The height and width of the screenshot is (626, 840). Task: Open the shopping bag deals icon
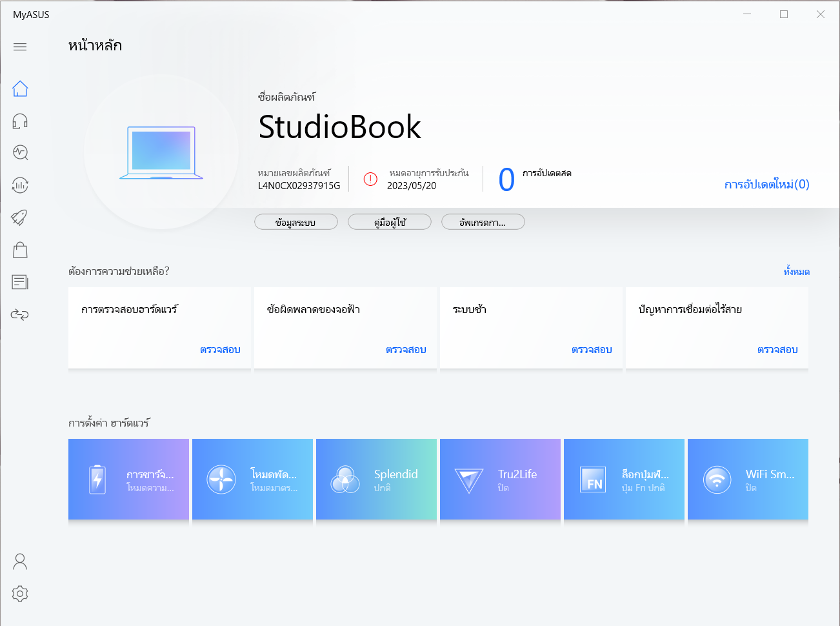[x=20, y=250]
